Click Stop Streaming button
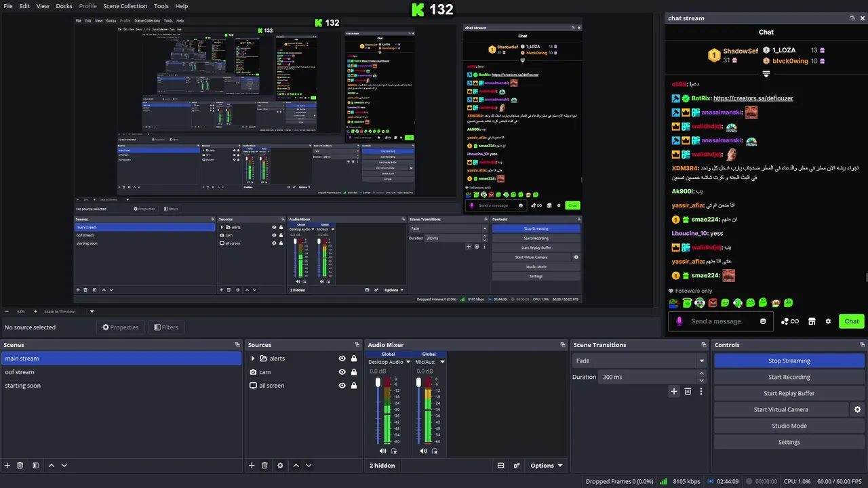This screenshot has height=488, width=868. pyautogui.click(x=789, y=361)
